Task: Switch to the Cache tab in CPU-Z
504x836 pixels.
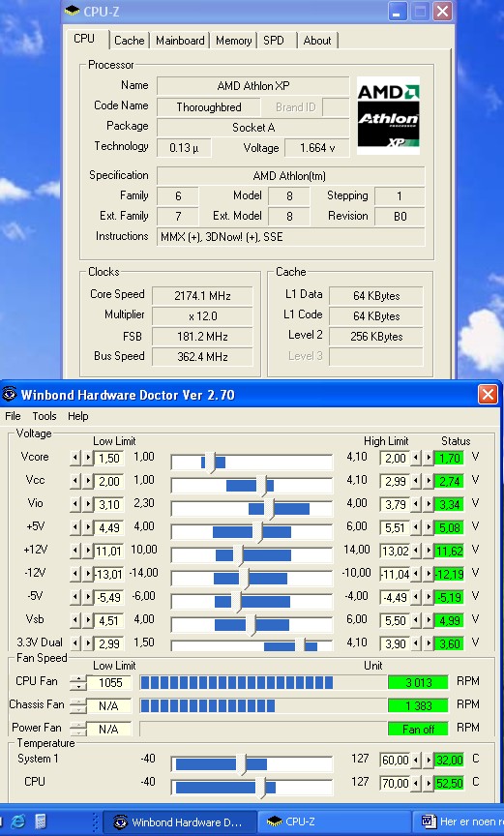Action: tap(129, 41)
